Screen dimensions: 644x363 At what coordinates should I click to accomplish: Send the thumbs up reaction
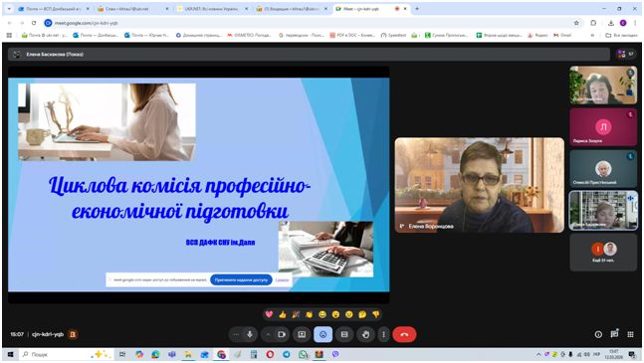tap(282, 314)
